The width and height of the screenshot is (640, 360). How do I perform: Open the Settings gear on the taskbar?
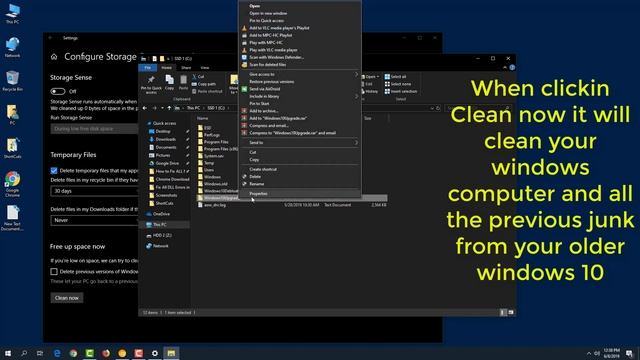point(155,353)
